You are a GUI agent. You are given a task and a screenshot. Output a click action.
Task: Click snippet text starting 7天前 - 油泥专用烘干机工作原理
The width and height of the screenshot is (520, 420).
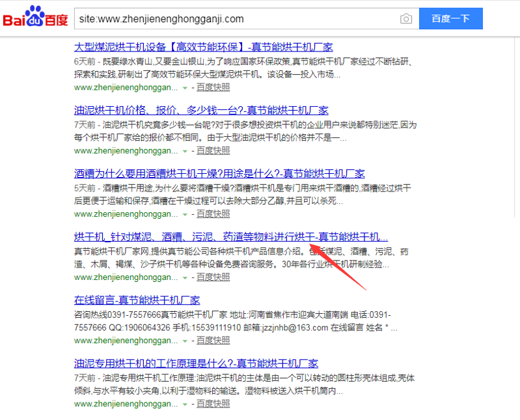(x=245, y=384)
